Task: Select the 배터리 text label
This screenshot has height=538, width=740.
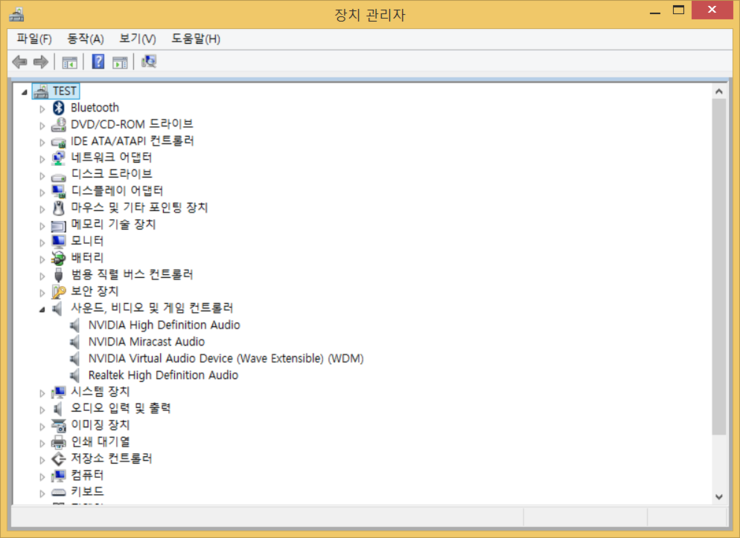Action: click(87, 258)
